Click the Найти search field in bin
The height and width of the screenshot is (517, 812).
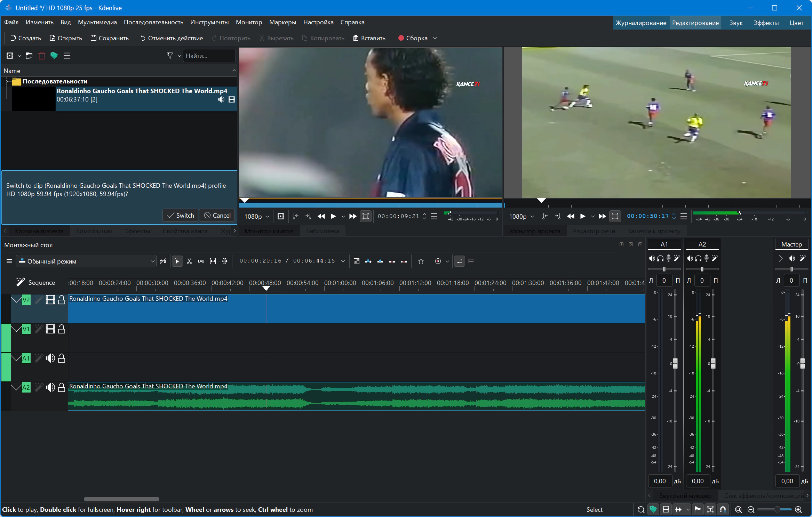pyautogui.click(x=209, y=56)
